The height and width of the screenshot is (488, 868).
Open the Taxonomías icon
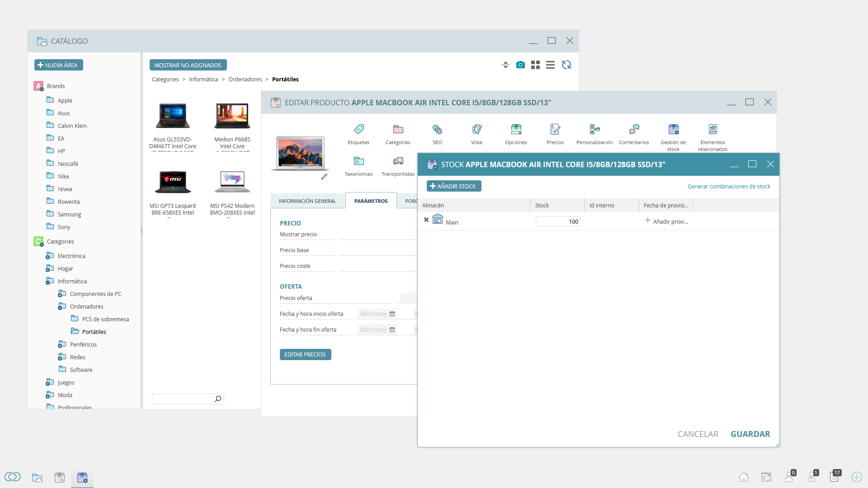click(x=359, y=161)
